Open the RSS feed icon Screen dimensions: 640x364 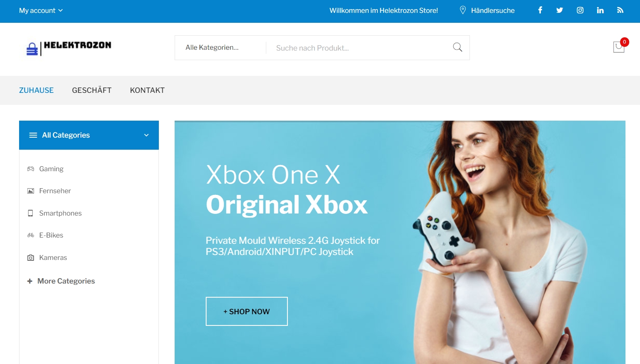pyautogui.click(x=620, y=10)
